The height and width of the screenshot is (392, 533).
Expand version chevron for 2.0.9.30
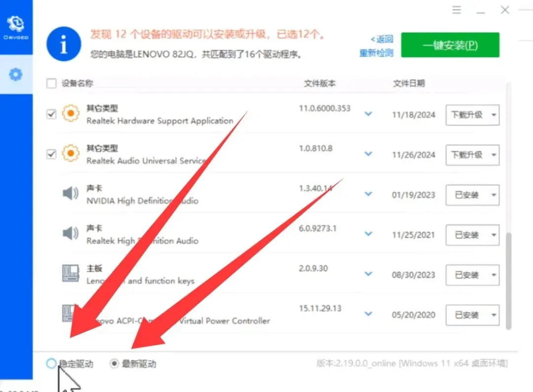(x=368, y=274)
